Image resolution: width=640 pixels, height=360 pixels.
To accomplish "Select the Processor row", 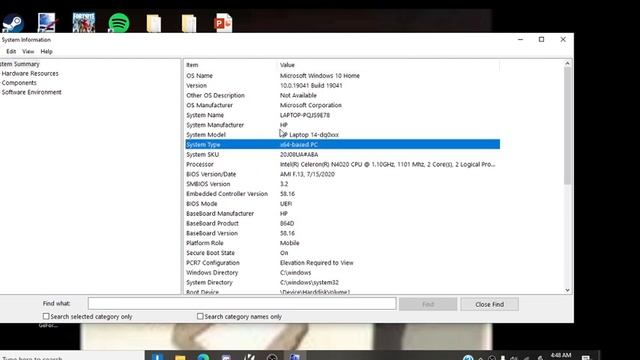I will 342,164.
